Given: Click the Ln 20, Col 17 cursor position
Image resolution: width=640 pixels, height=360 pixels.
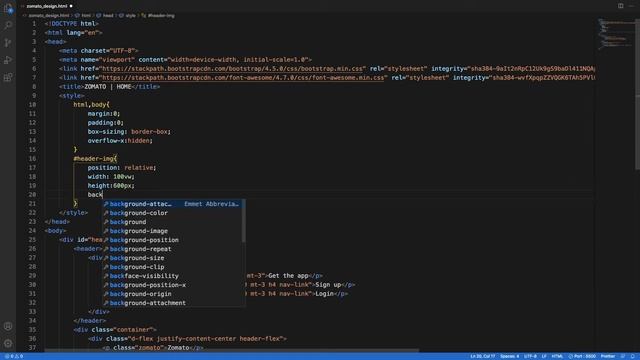Looking at the screenshot, I should click(482, 356).
